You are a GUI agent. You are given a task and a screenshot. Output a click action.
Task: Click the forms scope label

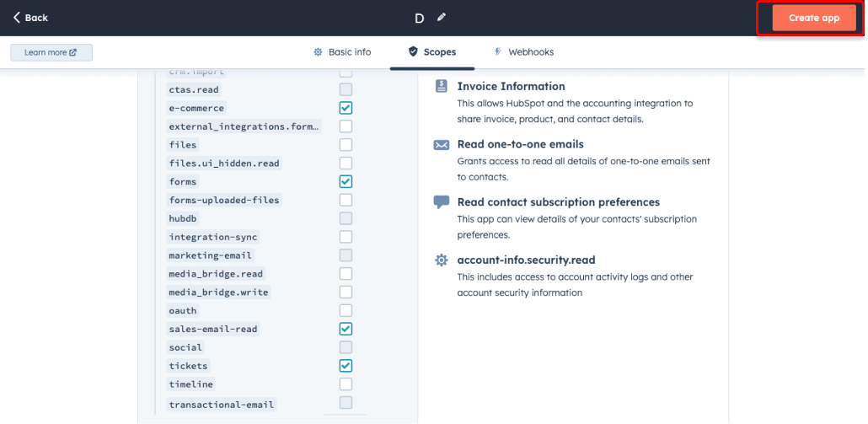[x=183, y=181]
